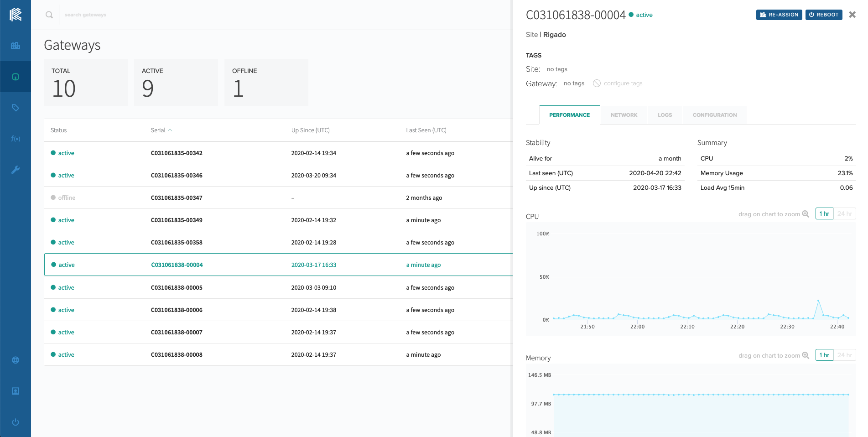Click the OFFLINE 1 gateways card
The height and width of the screenshot is (437, 868).
(x=266, y=83)
